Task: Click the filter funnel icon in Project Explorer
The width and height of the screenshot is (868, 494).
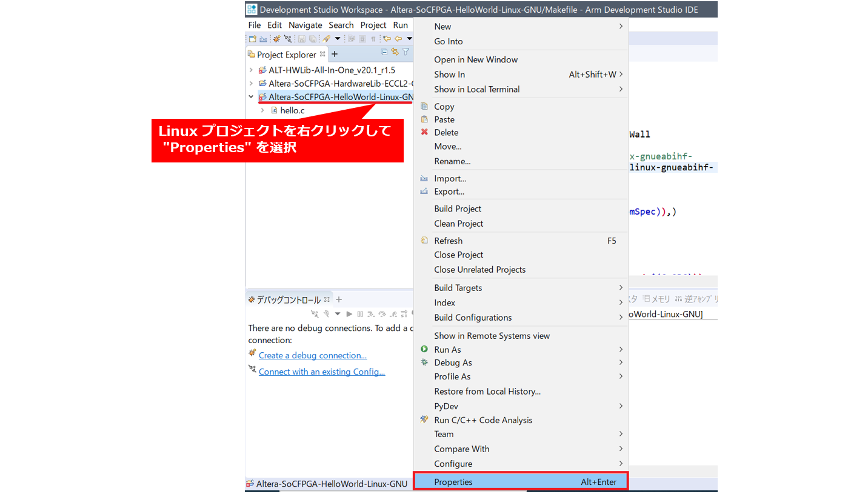Action: click(x=406, y=52)
